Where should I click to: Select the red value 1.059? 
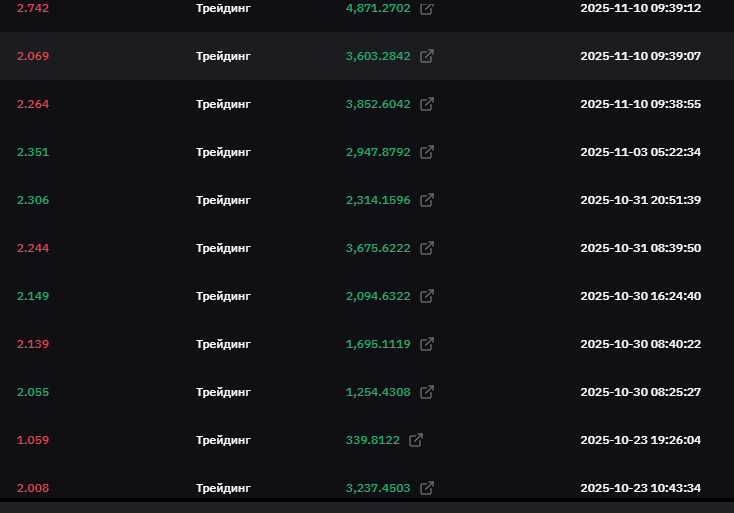(x=33, y=440)
